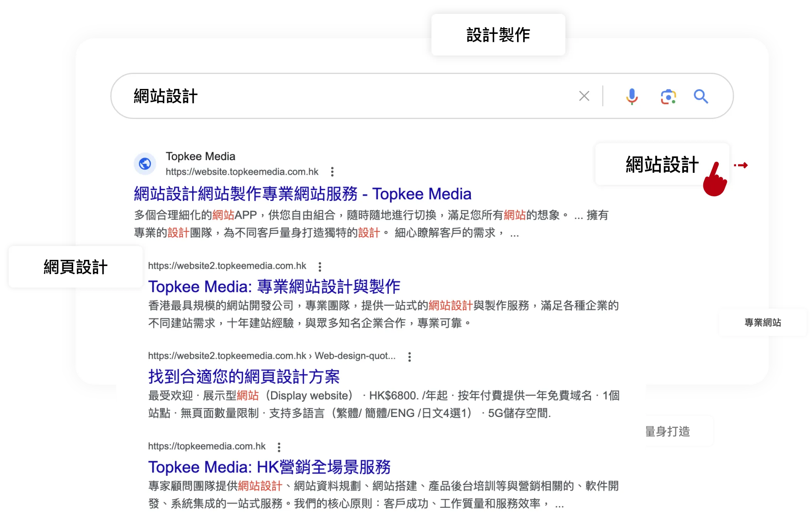The image size is (812, 529).
Task: Click the magnifying glass search icon
Action: click(x=701, y=96)
